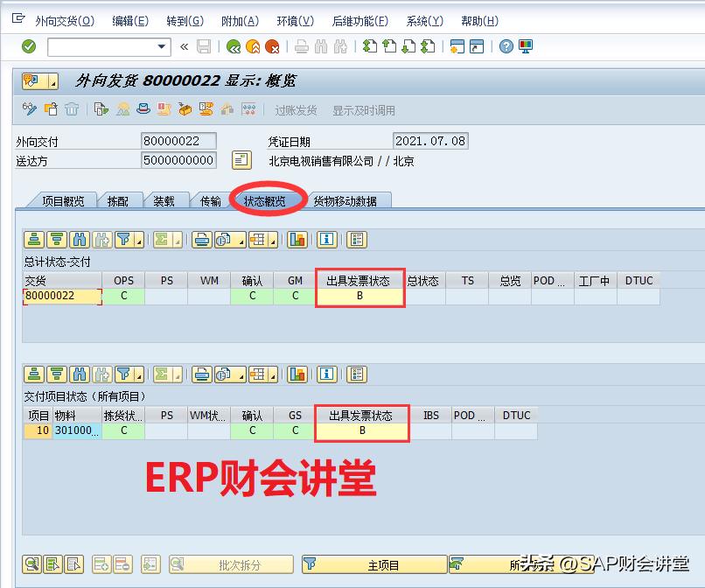
Task: Open the layout selection dropdown arrow
Action: 272,239
